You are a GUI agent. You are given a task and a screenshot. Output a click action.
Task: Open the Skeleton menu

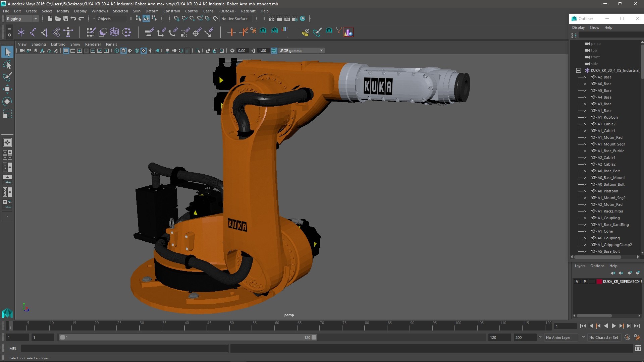pyautogui.click(x=120, y=11)
